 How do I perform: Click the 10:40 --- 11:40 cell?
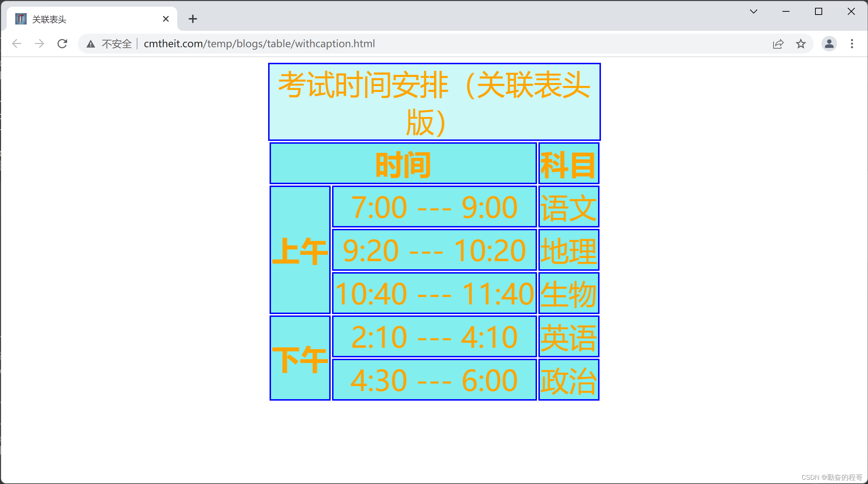(x=434, y=293)
